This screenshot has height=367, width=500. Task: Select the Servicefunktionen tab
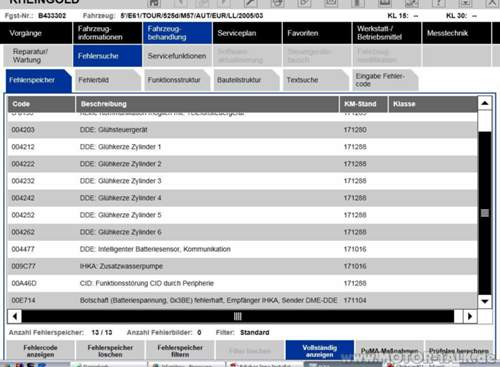point(177,56)
